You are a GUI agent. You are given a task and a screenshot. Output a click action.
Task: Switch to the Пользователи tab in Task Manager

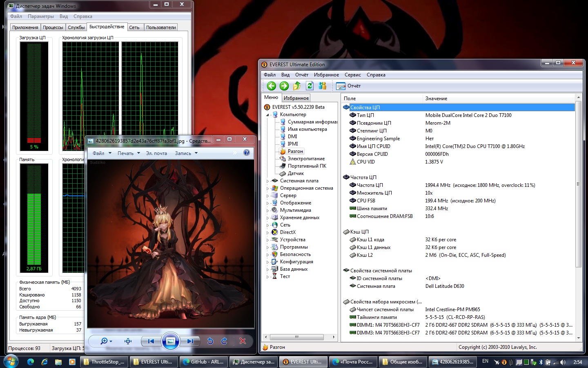[161, 27]
